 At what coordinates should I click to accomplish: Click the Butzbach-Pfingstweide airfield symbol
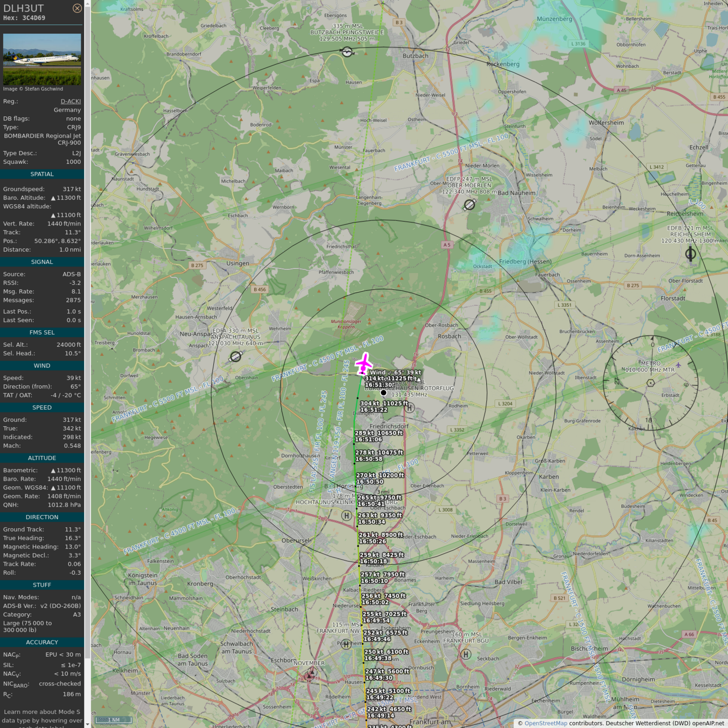coord(347,52)
